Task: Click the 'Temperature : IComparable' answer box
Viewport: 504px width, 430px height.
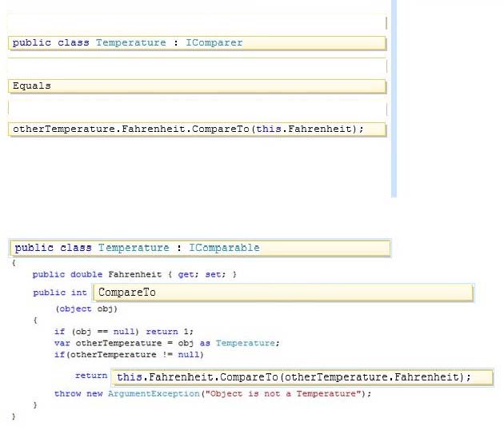Action: coord(200,248)
